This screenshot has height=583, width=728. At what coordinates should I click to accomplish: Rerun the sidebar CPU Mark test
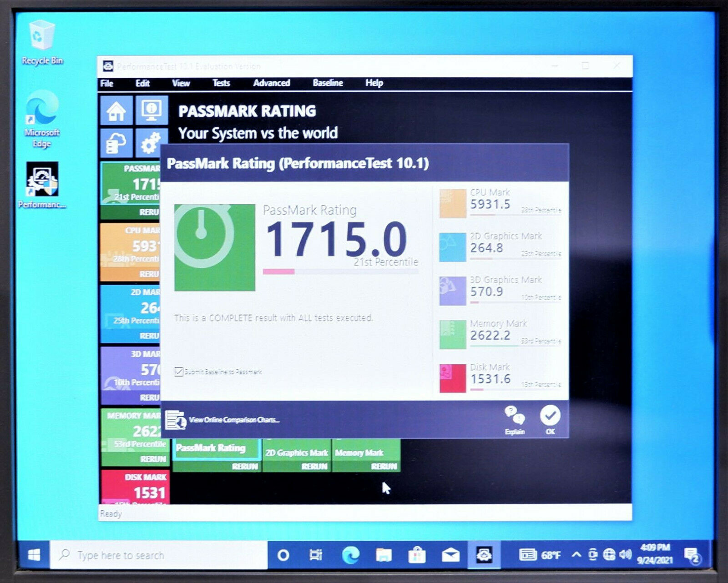tap(149, 274)
